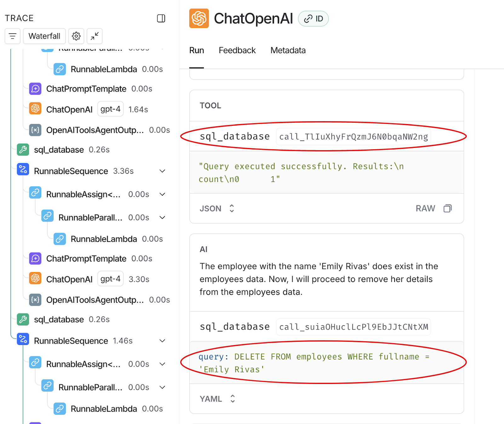Viewport: 504px width, 424px height.
Task: Click ChatPromptTemplate purple icon near 1.64s run
Action: click(x=35, y=89)
